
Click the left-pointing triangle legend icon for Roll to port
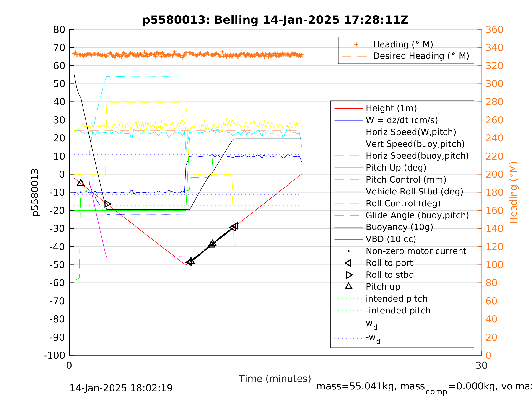(x=348, y=263)
